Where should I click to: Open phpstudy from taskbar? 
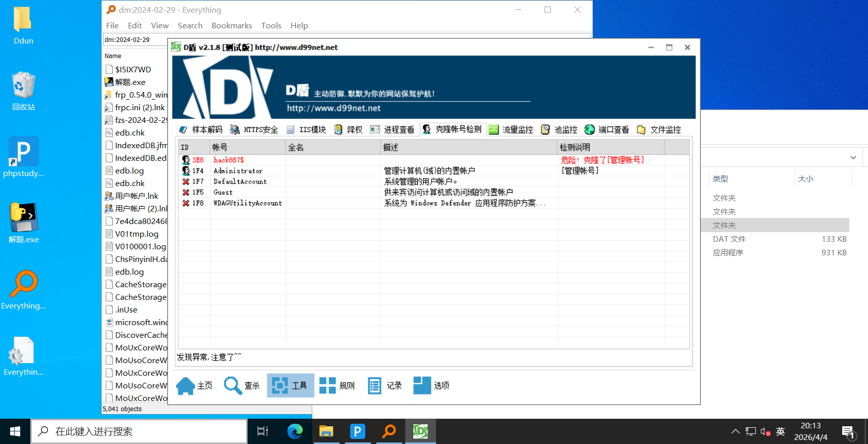[x=357, y=431]
